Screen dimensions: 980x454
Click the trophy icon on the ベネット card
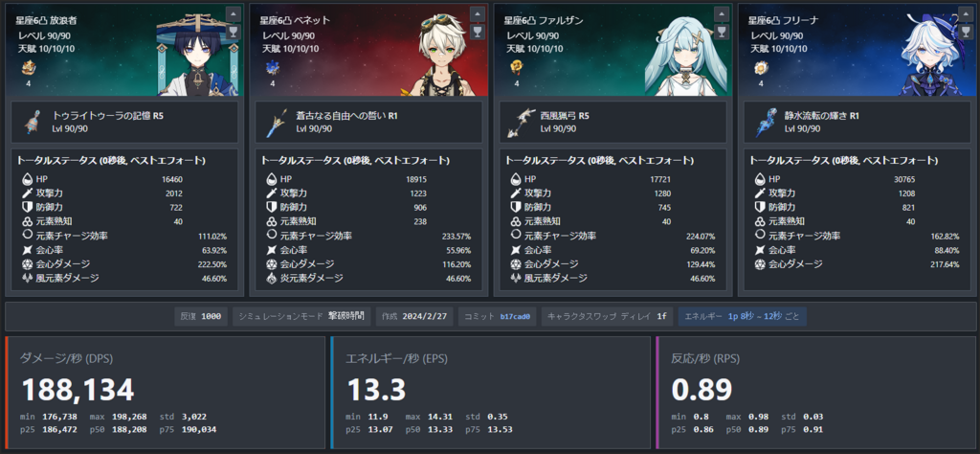point(478,32)
